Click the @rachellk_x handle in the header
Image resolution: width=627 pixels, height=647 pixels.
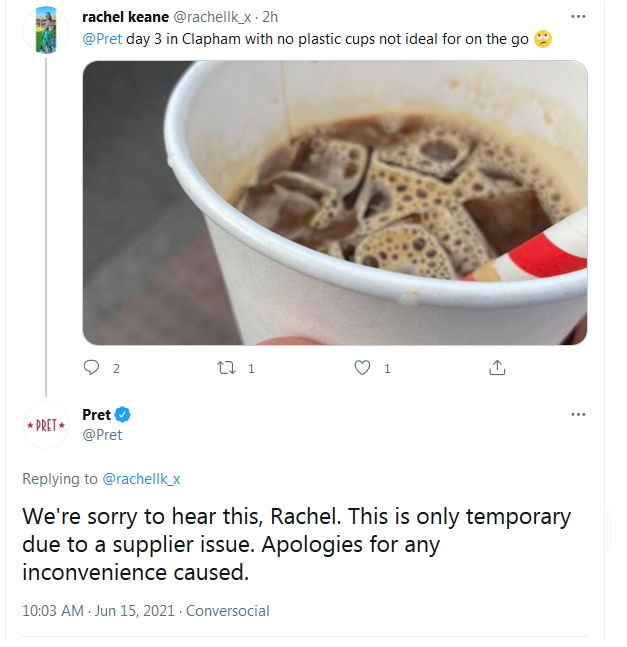click(214, 18)
